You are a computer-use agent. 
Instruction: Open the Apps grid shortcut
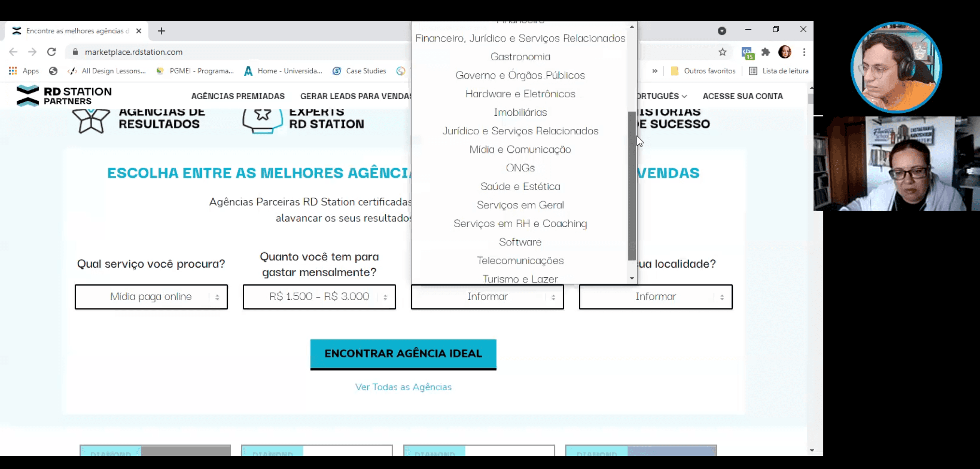pos(24,71)
